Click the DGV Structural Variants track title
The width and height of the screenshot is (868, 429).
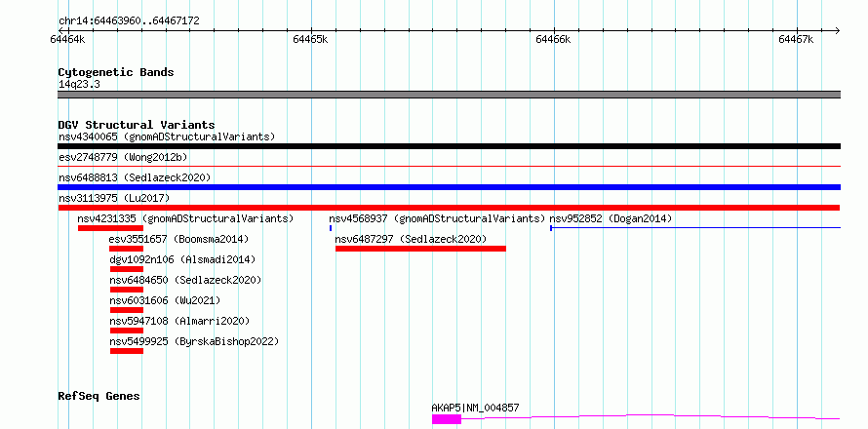pos(137,125)
